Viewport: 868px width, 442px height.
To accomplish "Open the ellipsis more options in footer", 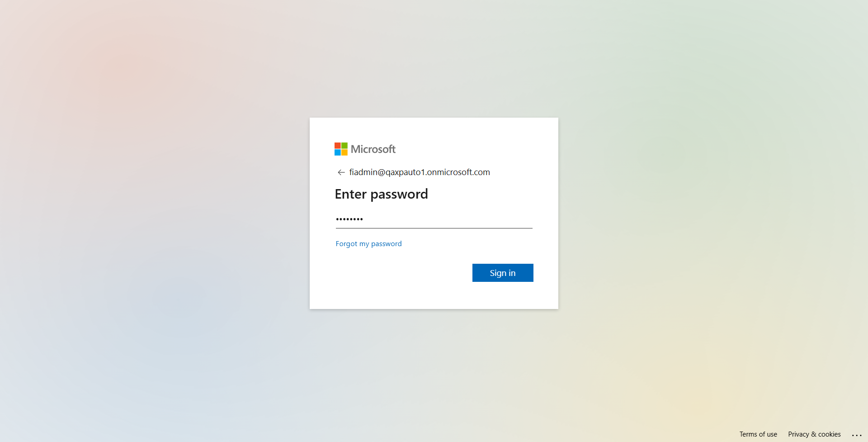I will [x=857, y=435].
